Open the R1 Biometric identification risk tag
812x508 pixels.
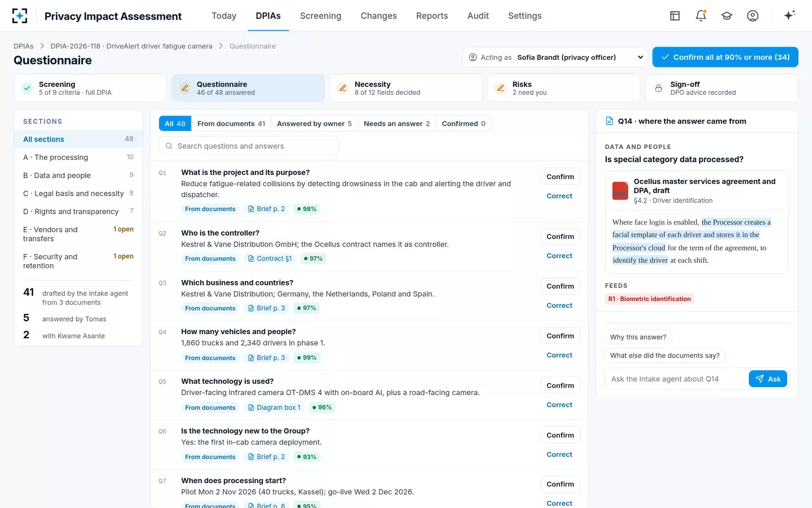650,299
